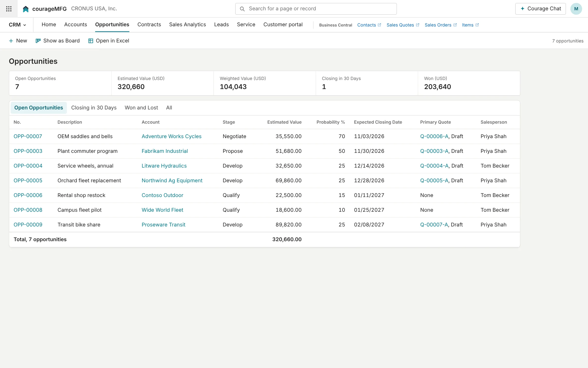Open the Accounts menu item

click(x=75, y=25)
